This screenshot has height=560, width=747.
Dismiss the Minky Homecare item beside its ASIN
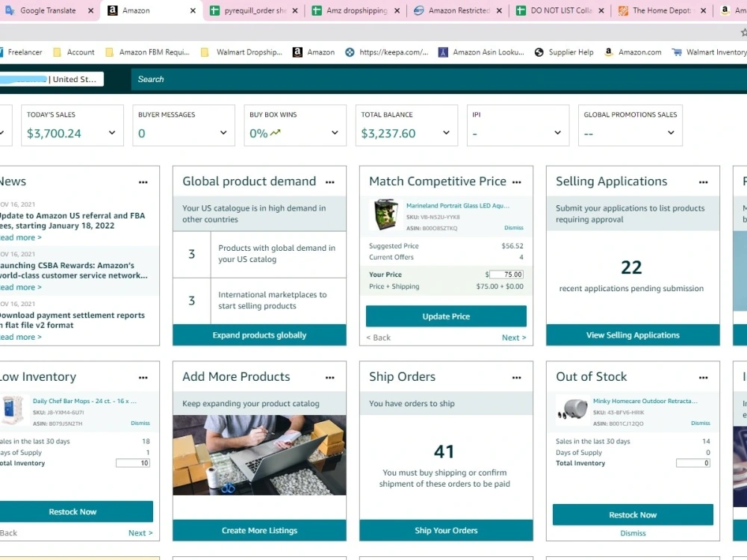point(701,423)
